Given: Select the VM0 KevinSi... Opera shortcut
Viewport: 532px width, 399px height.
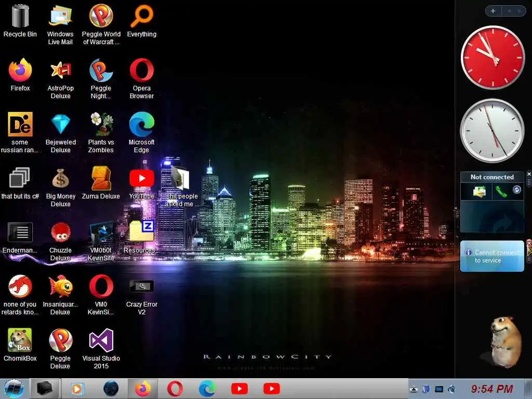Looking at the screenshot, I should 101,295.
